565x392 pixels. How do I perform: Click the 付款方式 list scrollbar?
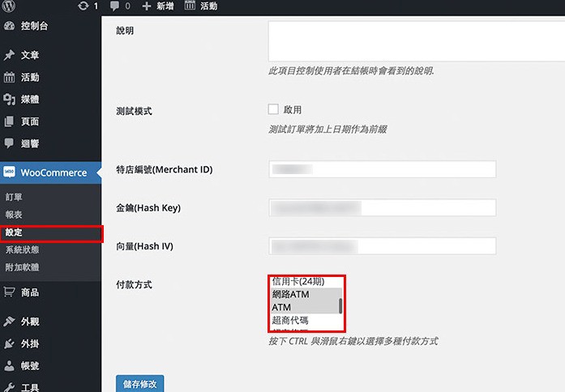[340, 305]
